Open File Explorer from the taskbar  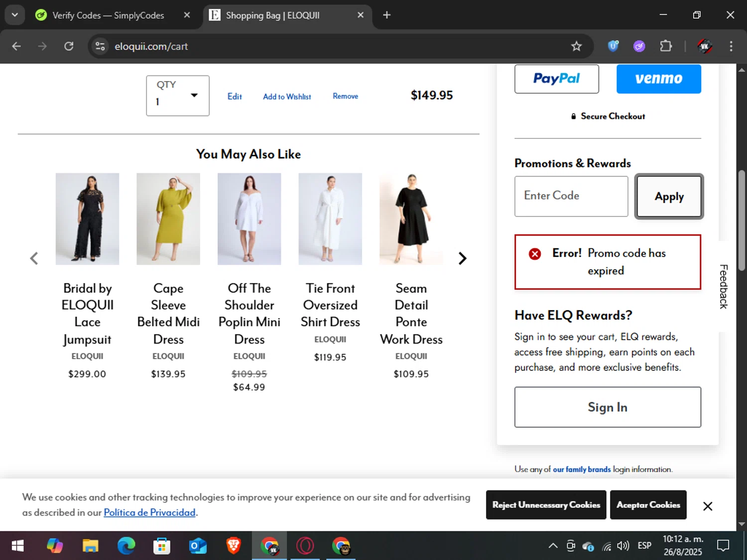pyautogui.click(x=90, y=546)
